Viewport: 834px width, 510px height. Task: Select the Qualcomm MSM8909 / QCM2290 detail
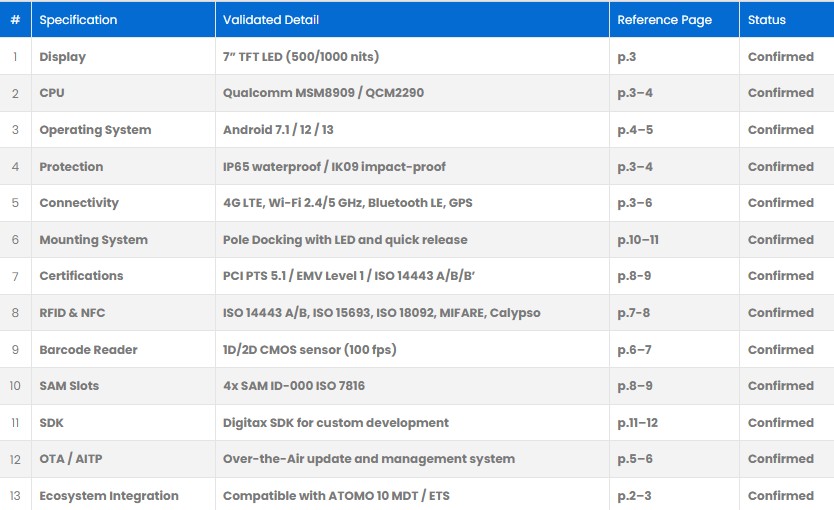tap(323, 93)
